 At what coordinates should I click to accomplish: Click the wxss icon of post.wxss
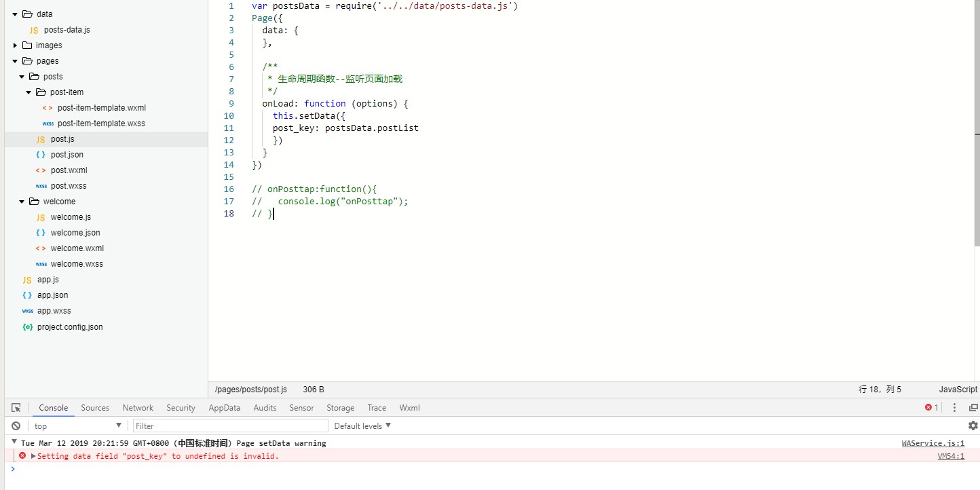pyautogui.click(x=41, y=186)
